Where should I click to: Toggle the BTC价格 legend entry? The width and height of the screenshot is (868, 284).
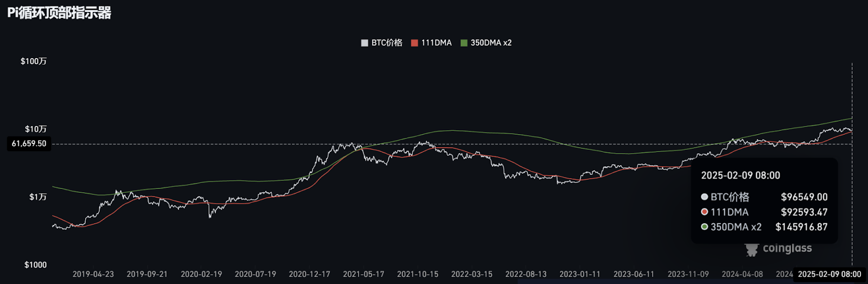[x=382, y=43]
